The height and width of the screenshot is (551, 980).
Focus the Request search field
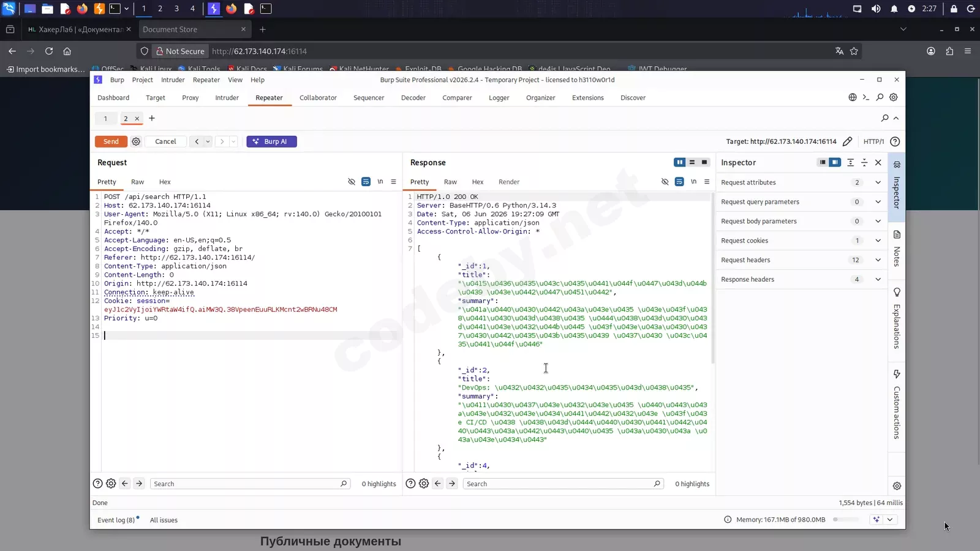pos(250,484)
